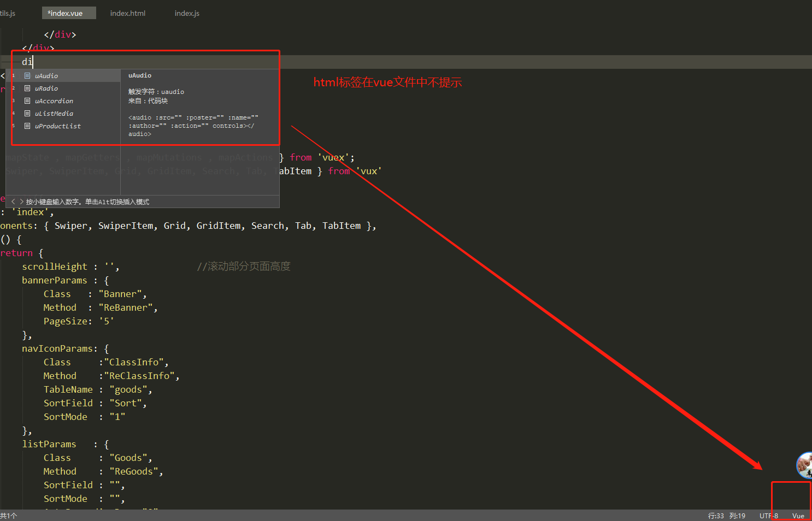
Task: Click the snippet icon beside uAccordion
Action: coord(27,101)
